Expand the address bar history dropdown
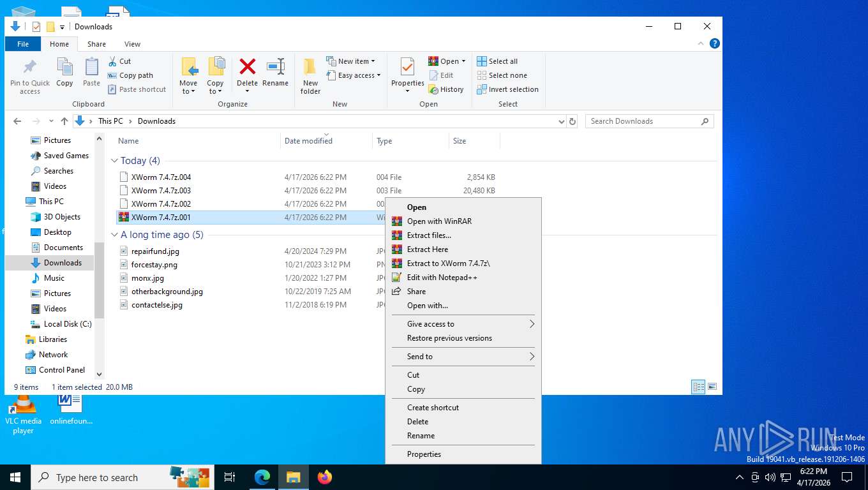Image resolution: width=868 pixels, height=490 pixels. pyautogui.click(x=561, y=121)
